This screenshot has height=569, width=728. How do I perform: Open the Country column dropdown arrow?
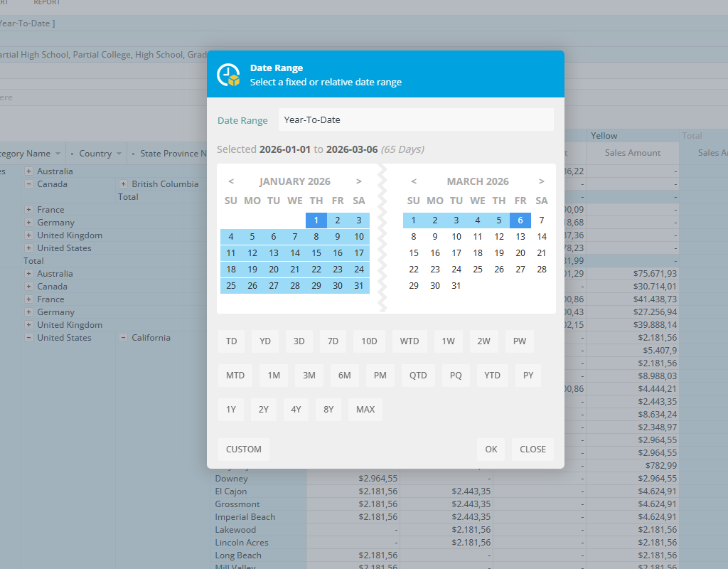(x=118, y=154)
